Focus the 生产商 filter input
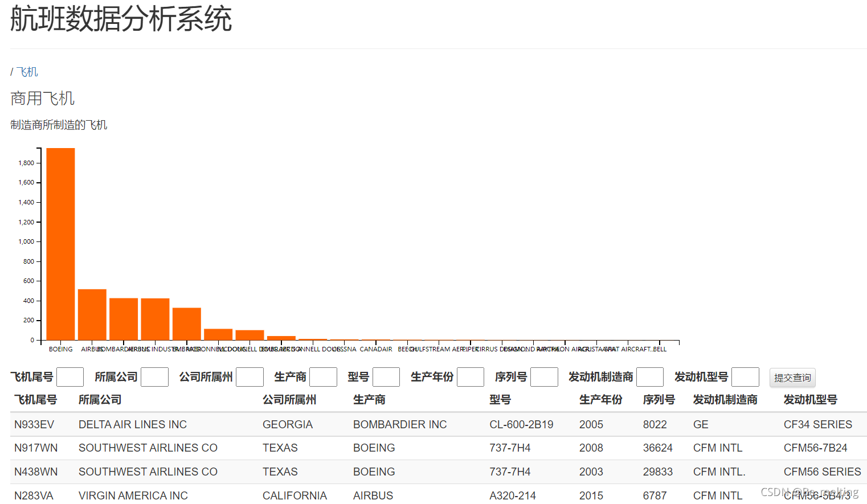The image size is (867, 504). (x=323, y=377)
